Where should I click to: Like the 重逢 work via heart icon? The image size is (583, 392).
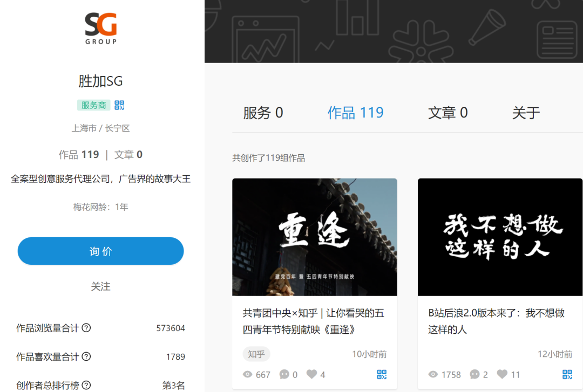tap(312, 374)
